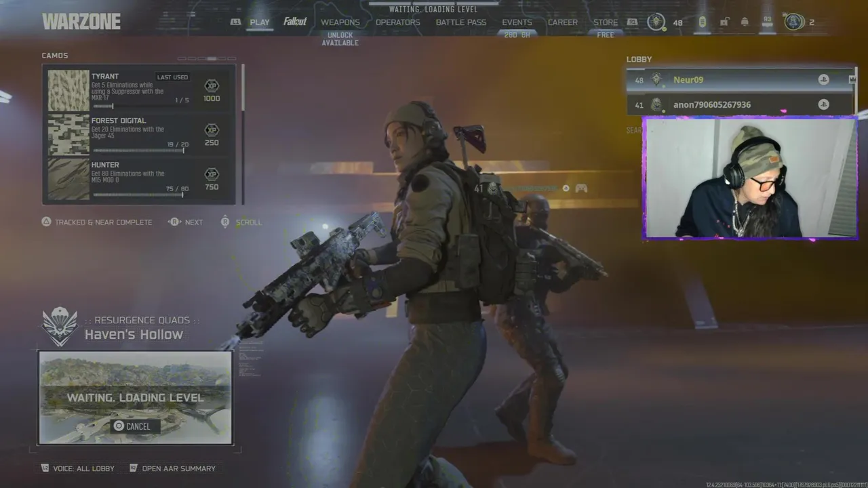The width and height of the screenshot is (868, 488).
Task: Select the FOREST DIGITAL camo thumbnail
Action: 68,135
